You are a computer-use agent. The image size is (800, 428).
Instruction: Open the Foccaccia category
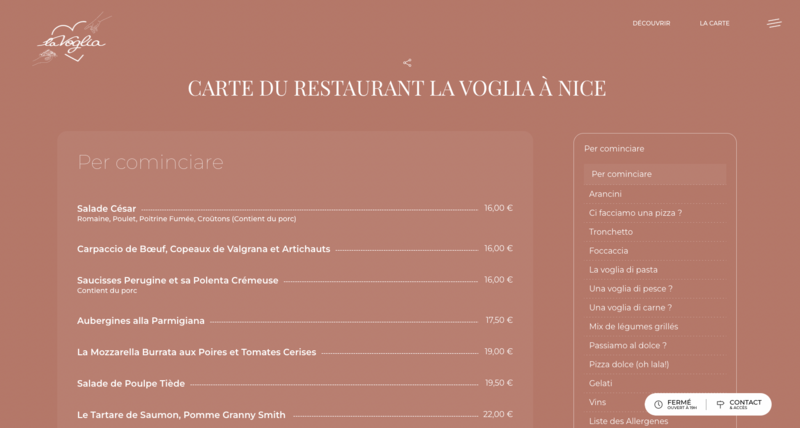click(x=608, y=251)
